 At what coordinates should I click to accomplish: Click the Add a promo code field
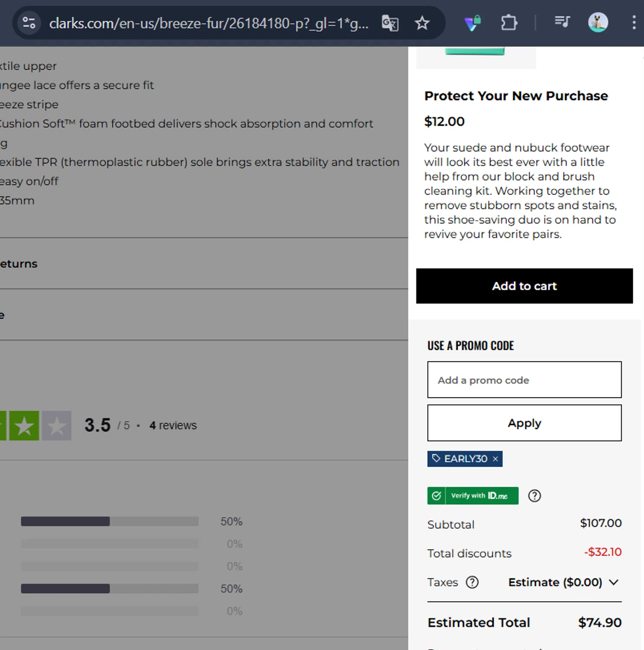point(524,380)
